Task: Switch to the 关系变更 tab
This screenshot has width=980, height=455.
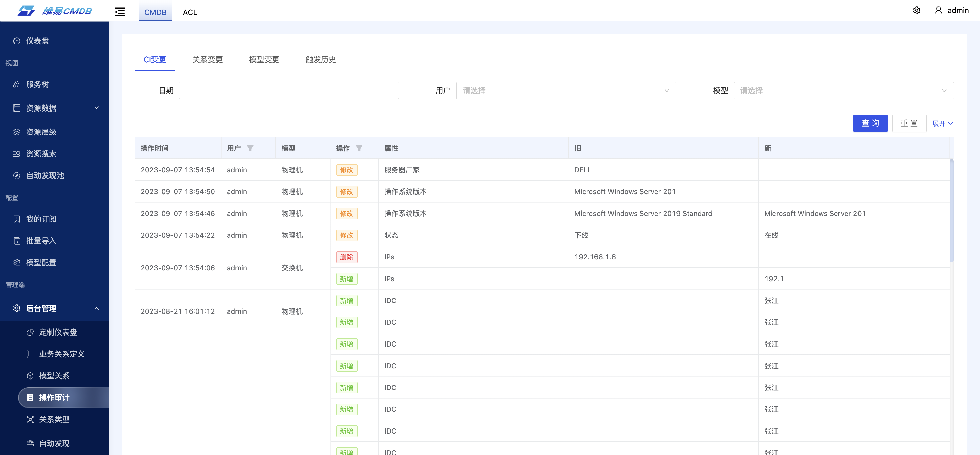Action: [x=207, y=60]
